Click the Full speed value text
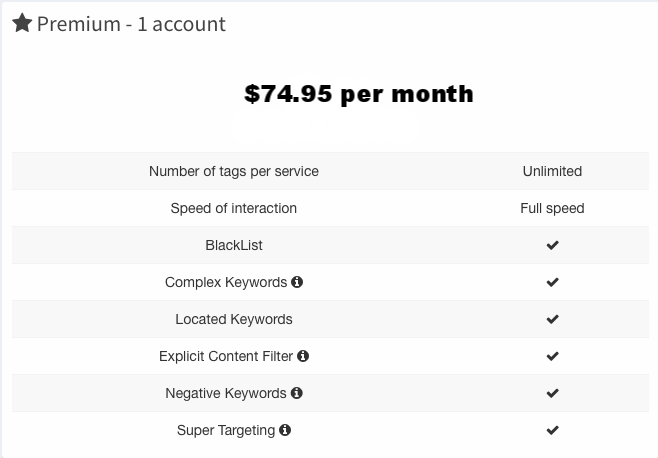The height and width of the screenshot is (458, 658). coord(552,208)
